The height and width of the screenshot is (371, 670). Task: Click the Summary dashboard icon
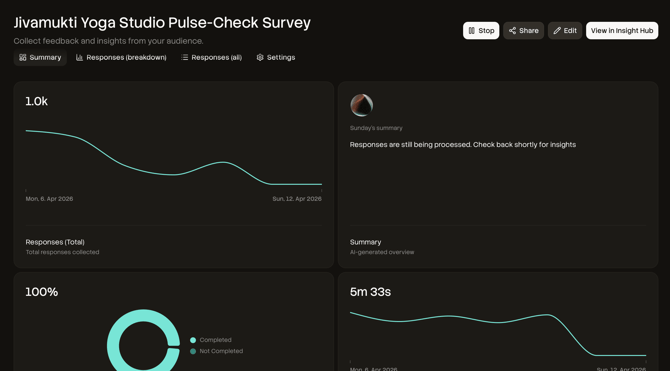[23, 57]
